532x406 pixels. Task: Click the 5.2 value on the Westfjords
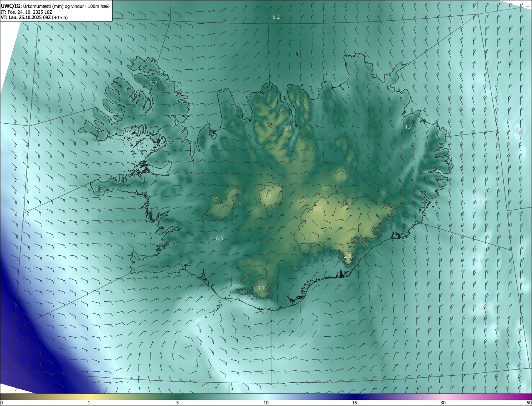[x=153, y=83]
